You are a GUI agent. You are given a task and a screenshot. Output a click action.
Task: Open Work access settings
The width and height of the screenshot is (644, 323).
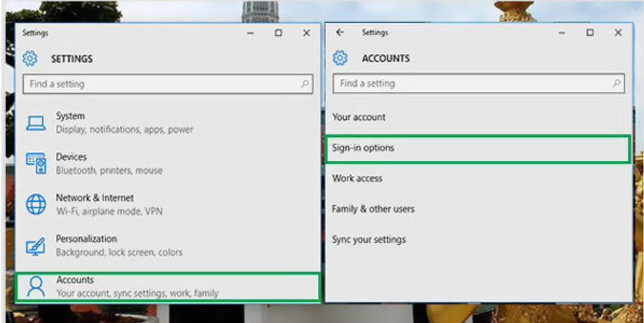coord(357,178)
